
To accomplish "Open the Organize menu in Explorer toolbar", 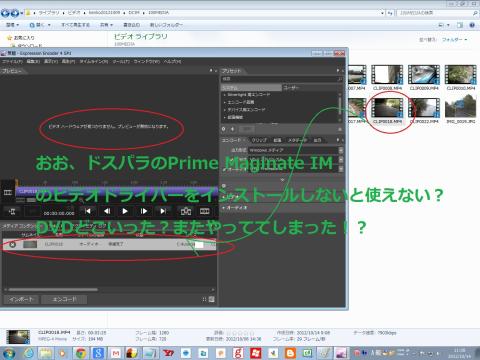I will tap(12, 25).
